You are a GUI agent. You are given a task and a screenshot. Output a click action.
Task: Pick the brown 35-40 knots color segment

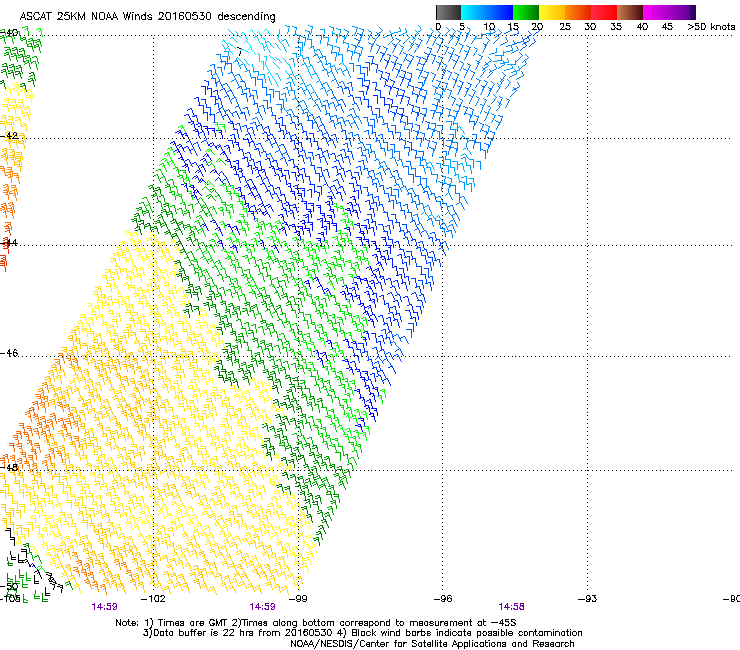click(x=630, y=12)
